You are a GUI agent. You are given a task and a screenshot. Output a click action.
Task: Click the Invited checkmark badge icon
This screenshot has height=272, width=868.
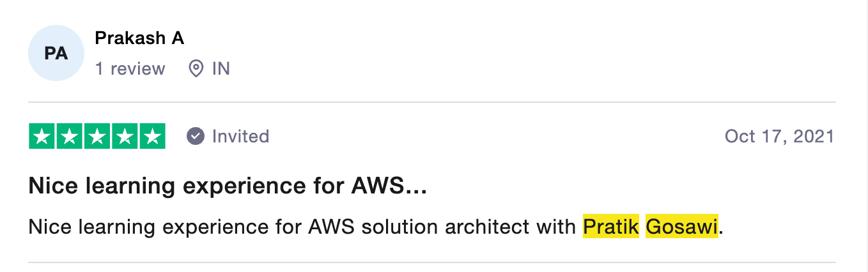[196, 136]
